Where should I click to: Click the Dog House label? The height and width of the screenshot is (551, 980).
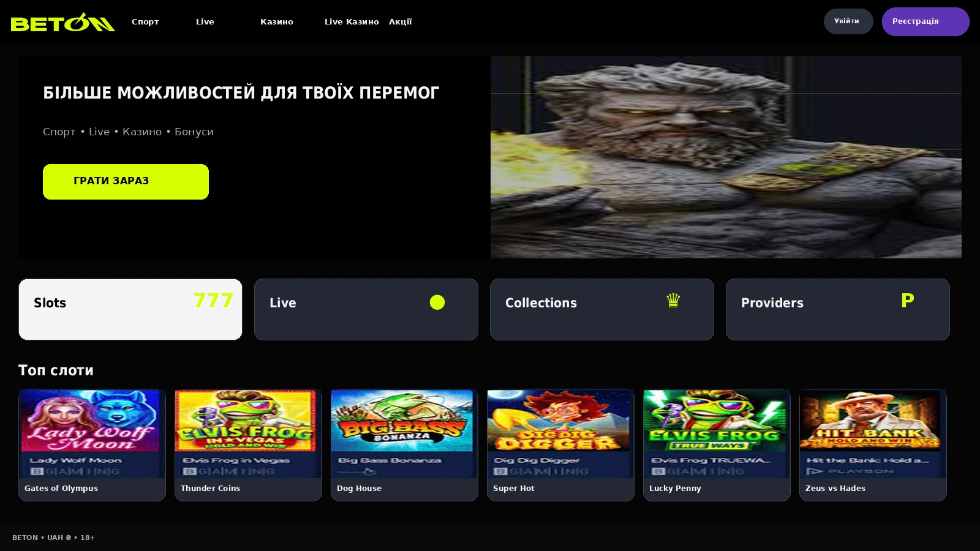pyautogui.click(x=359, y=489)
